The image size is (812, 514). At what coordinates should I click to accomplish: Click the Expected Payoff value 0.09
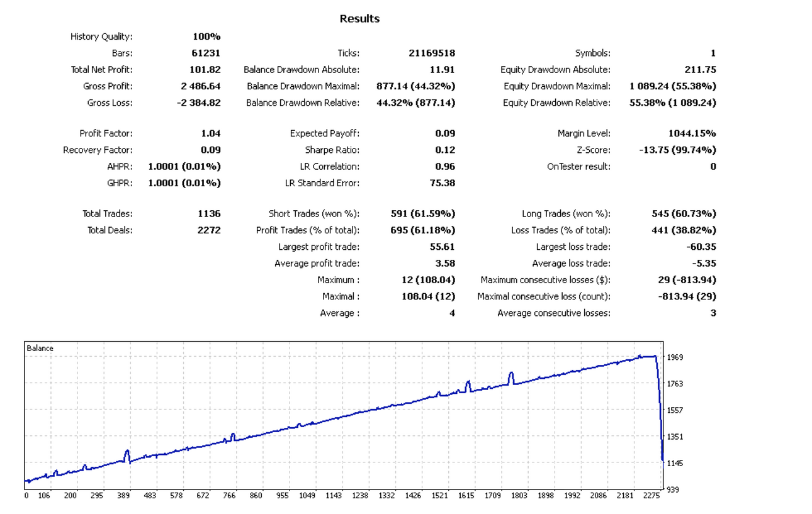coord(445,133)
